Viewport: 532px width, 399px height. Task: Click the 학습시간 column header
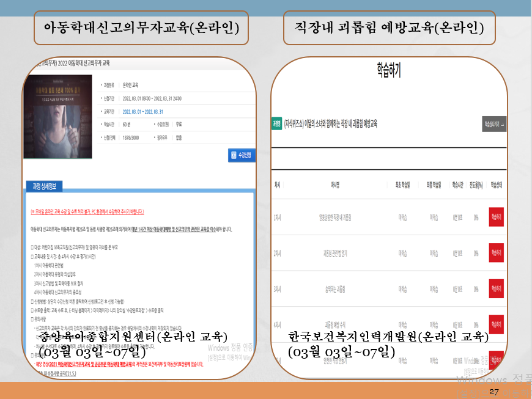tap(457, 185)
